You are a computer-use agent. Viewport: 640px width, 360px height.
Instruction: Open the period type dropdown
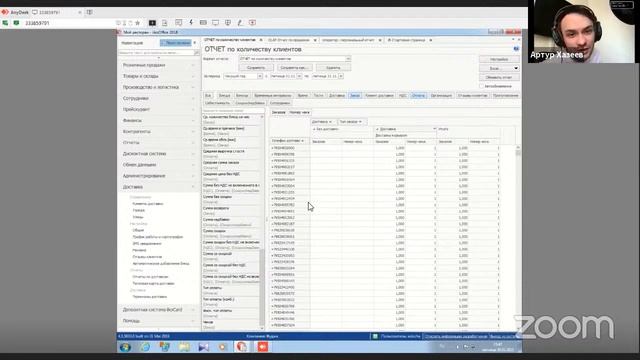coord(260,76)
